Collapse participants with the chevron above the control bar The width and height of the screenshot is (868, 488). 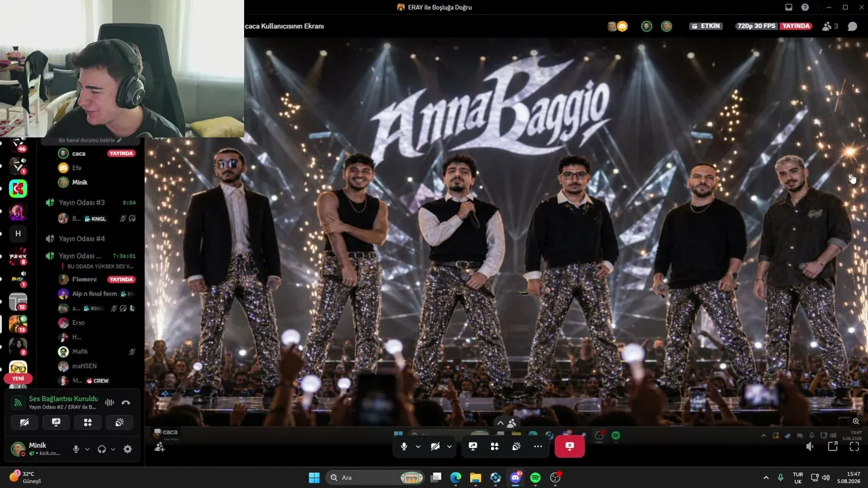coord(500,423)
